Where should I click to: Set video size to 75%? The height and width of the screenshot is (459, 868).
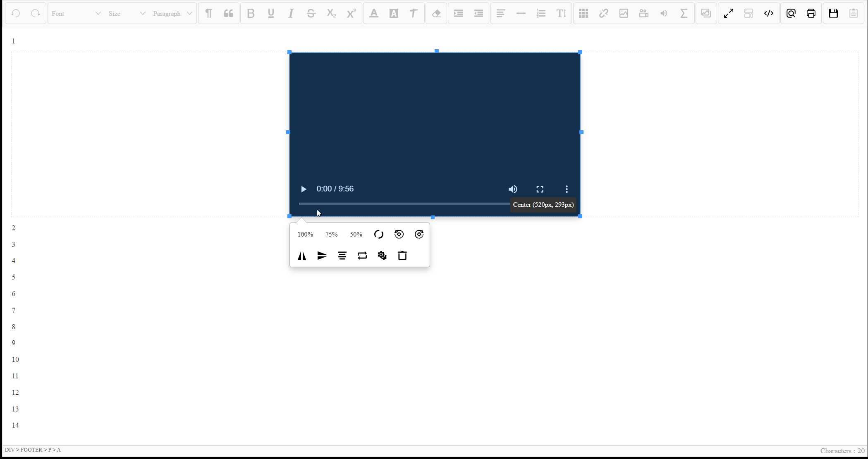(x=332, y=234)
